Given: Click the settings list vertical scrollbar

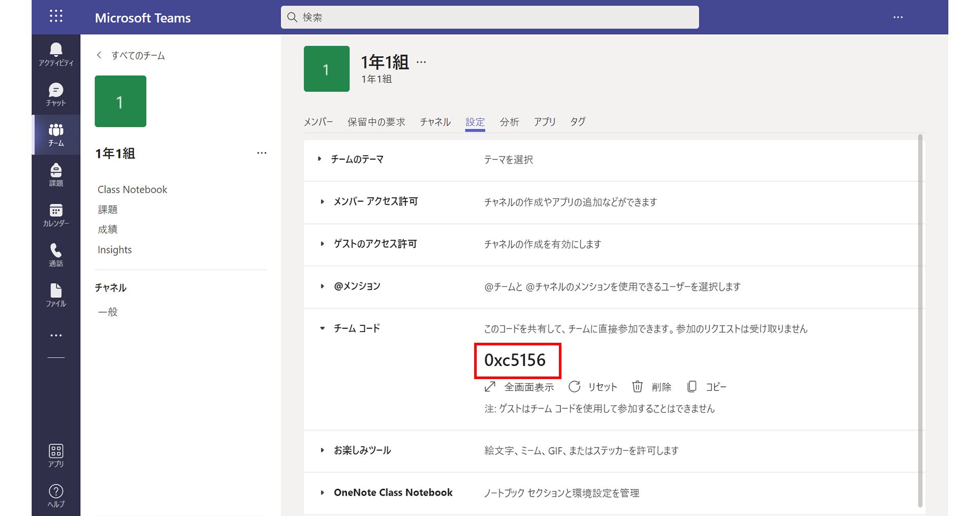Looking at the screenshot, I should [920, 321].
